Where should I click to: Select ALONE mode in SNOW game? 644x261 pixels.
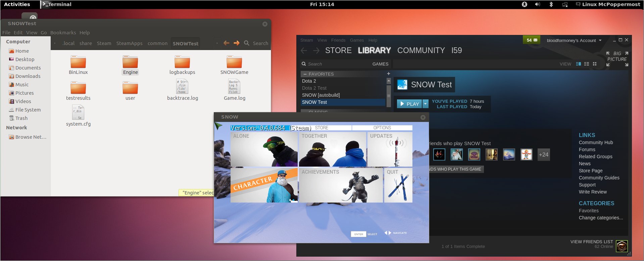point(264,149)
